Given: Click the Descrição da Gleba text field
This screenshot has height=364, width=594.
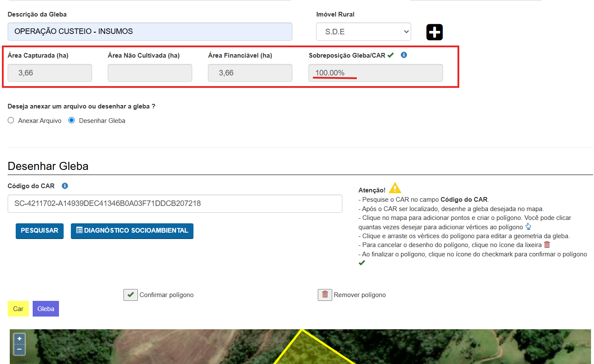Looking at the screenshot, I should 150,32.
